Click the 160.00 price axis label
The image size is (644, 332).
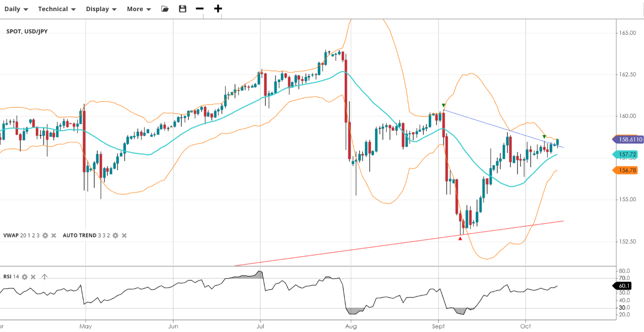(628, 116)
